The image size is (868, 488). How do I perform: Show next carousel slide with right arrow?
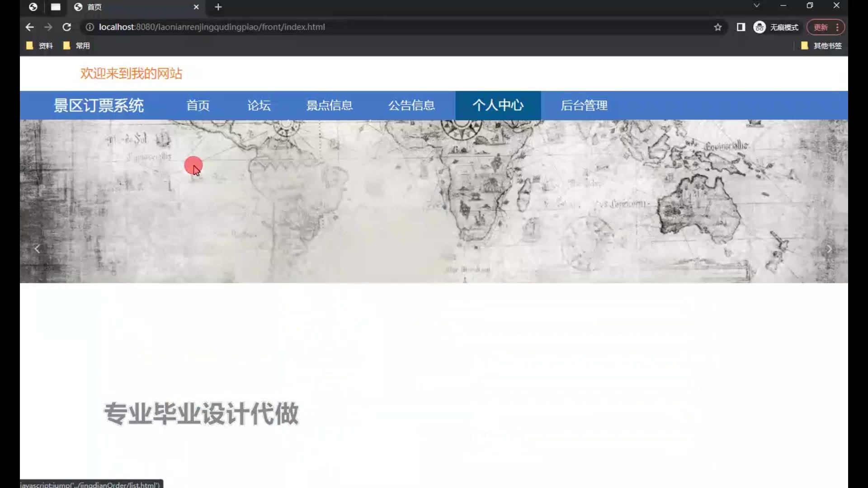[x=829, y=249]
